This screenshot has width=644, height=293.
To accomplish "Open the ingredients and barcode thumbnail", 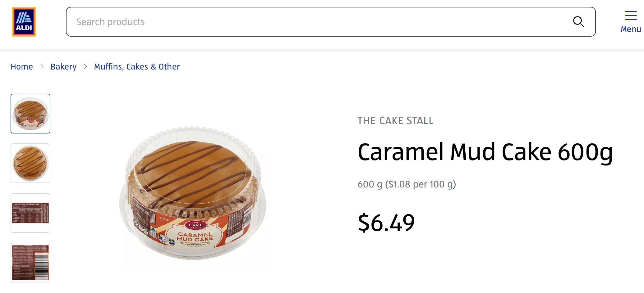I will [30, 263].
